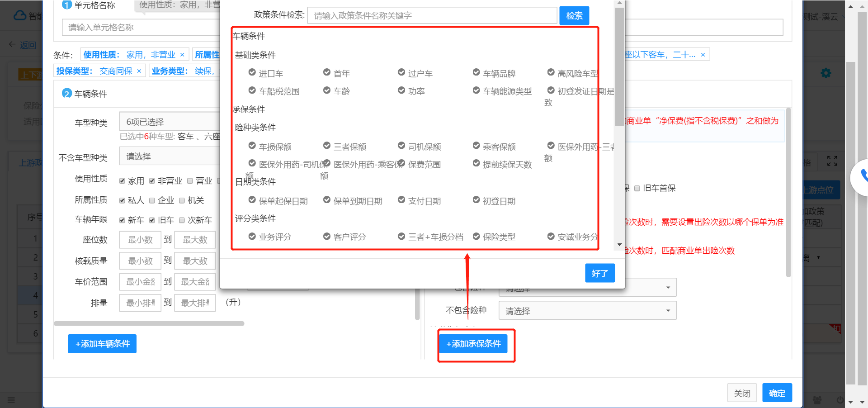Click the check icon beside 保单到期日期
This screenshot has width=868, height=408.
327,200
